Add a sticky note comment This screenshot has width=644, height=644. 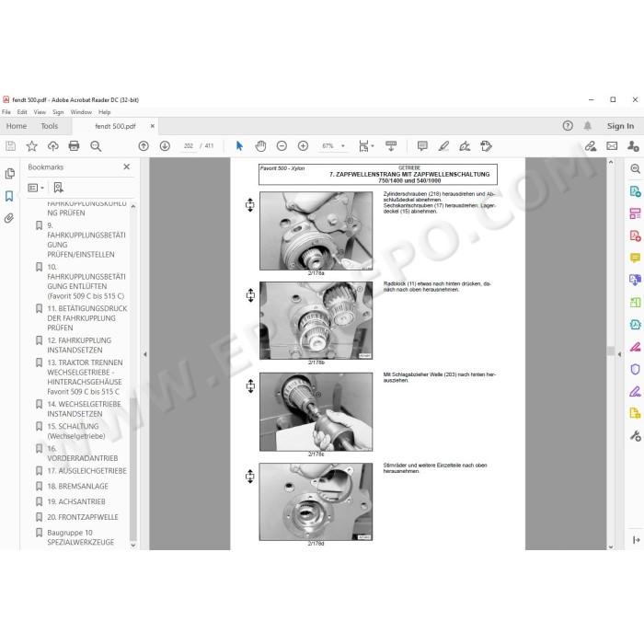point(422,145)
